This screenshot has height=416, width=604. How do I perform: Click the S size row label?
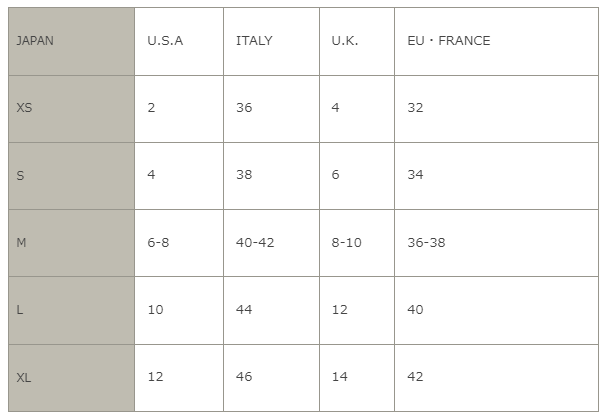[71, 175]
